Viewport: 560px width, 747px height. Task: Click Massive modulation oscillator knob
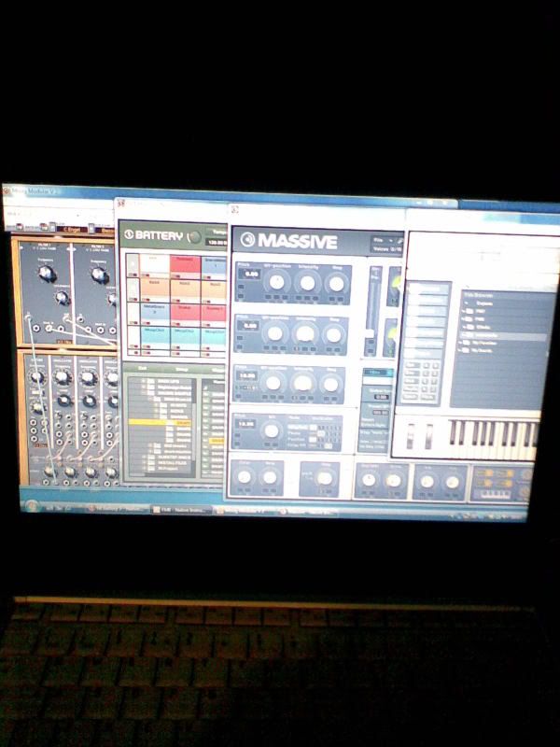click(272, 430)
